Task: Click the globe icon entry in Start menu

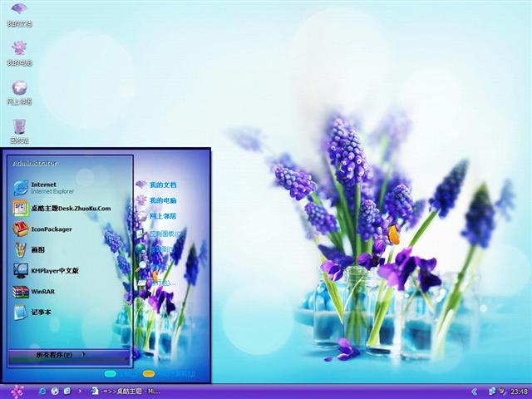Action: [x=156, y=249]
